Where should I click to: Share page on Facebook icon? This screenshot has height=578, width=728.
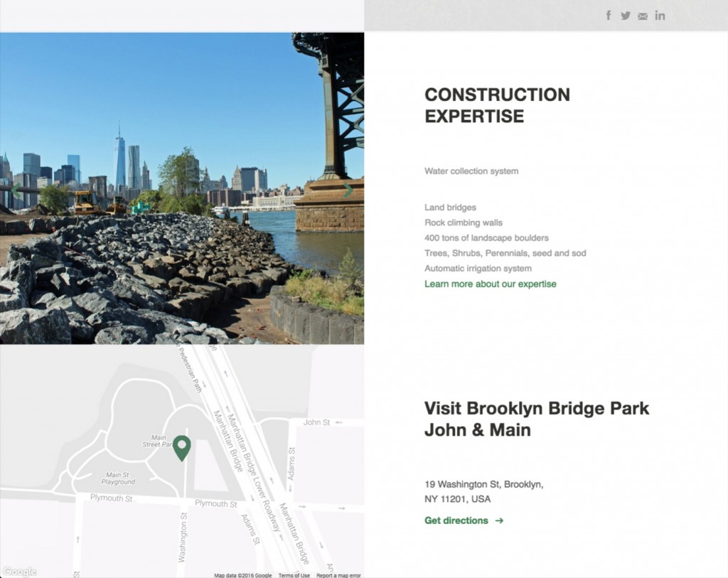pos(609,16)
